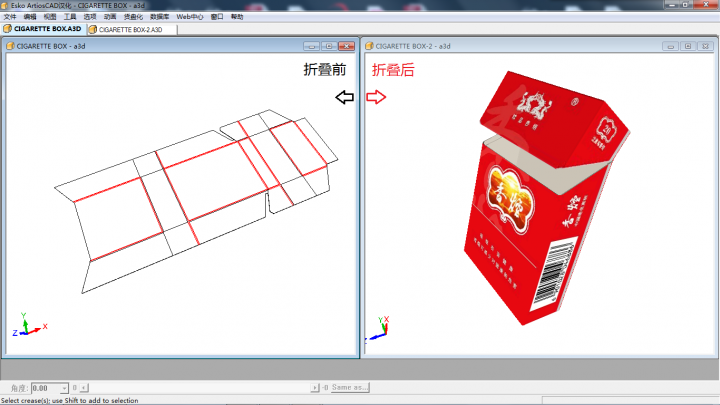Click the red right arrow icon
Viewport: 720px width, 405px height.
(x=376, y=97)
